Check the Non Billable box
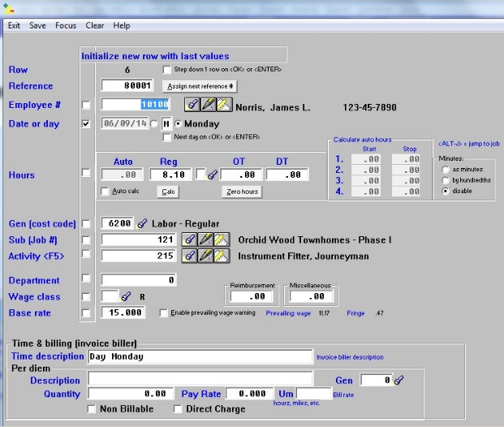This screenshot has width=504, height=427. click(x=92, y=409)
